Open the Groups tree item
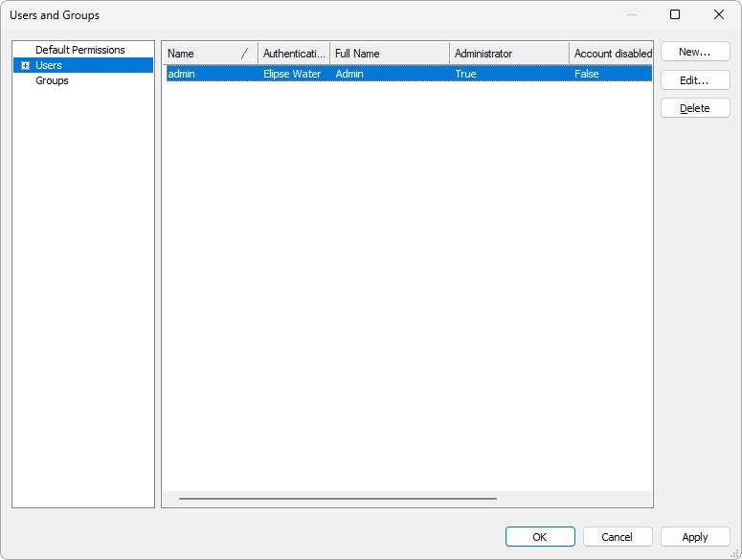The image size is (742, 560). [52, 81]
